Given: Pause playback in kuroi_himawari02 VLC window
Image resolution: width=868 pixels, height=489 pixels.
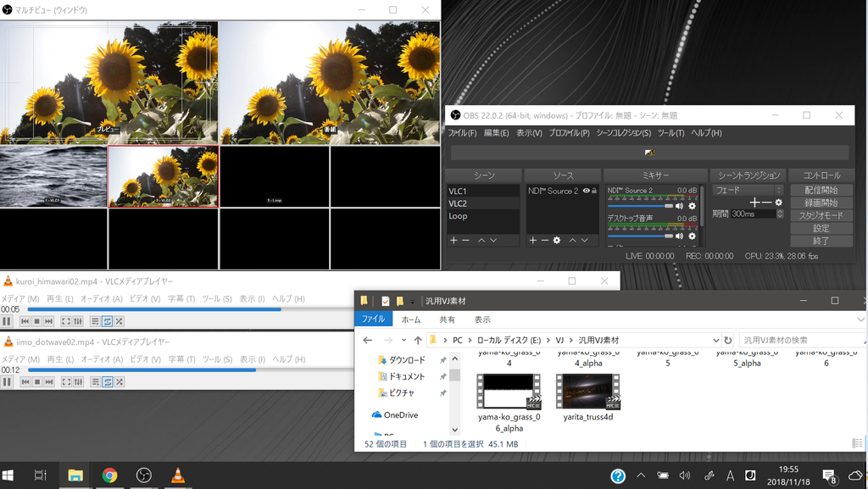Looking at the screenshot, I should [x=7, y=321].
